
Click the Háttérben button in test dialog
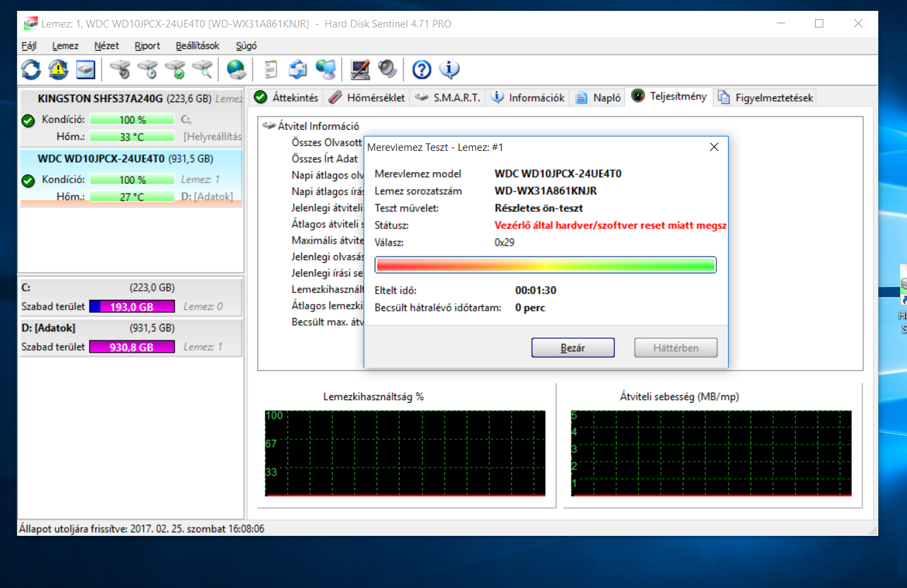tap(676, 348)
